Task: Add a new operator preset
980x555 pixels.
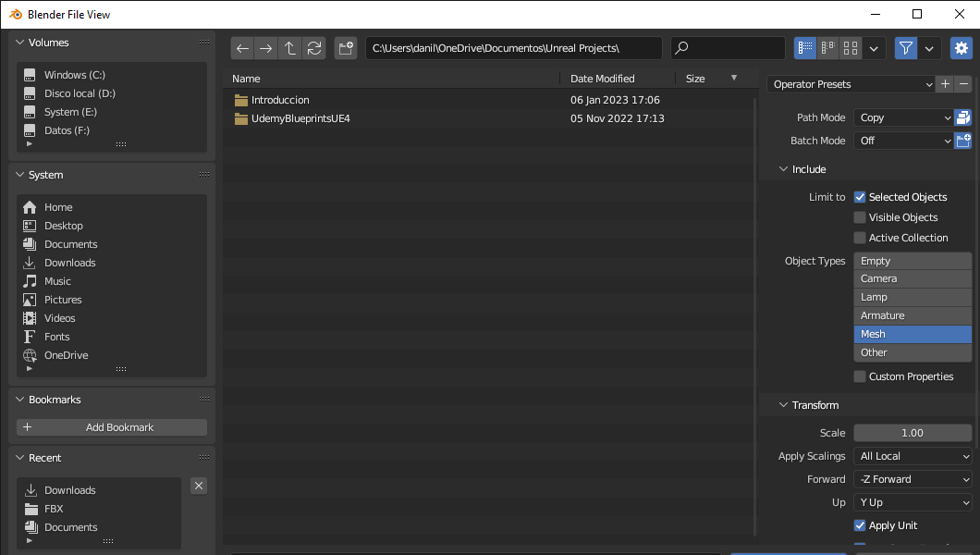Action: click(x=945, y=84)
